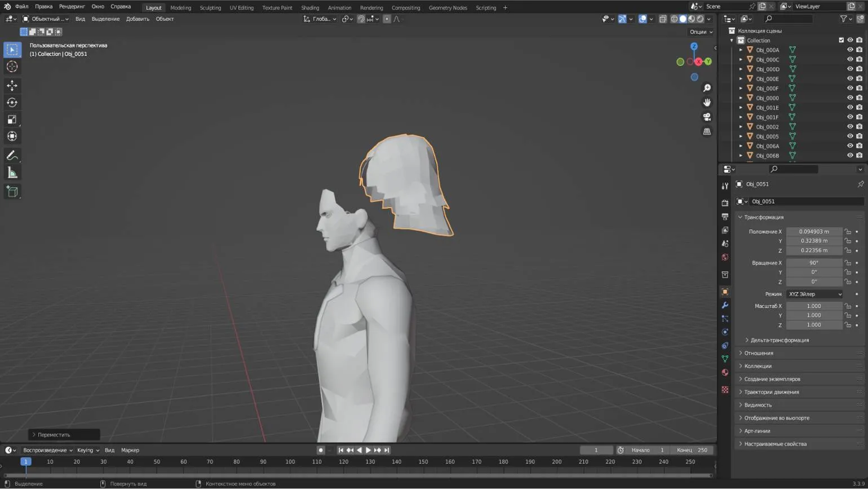Select the Move tool in toolbar
The width and height of the screenshot is (868, 489).
[12, 86]
